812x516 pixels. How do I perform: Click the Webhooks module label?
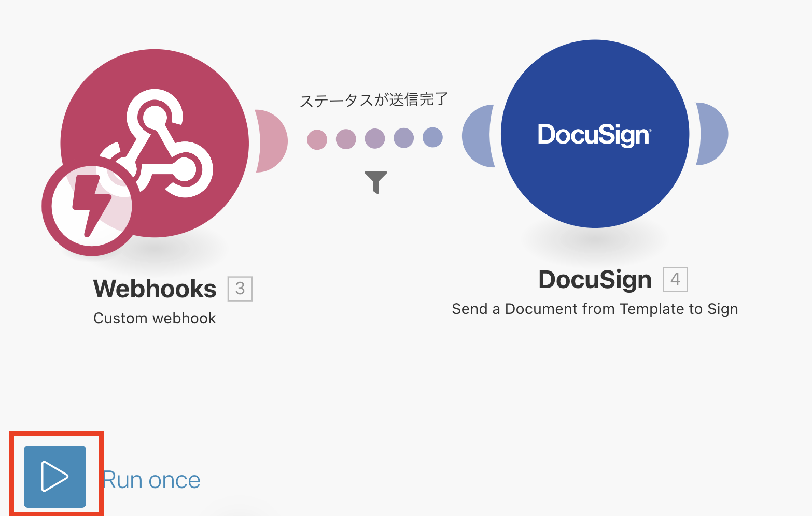(154, 289)
